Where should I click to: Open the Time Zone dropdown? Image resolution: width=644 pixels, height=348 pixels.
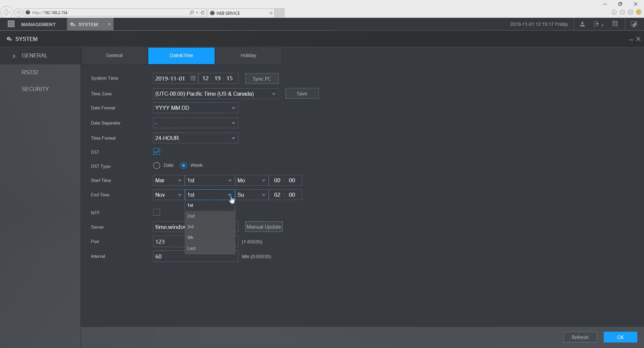coord(216,94)
